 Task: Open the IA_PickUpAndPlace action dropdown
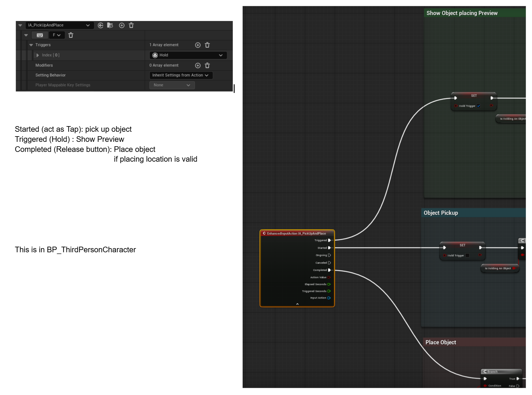coord(59,25)
